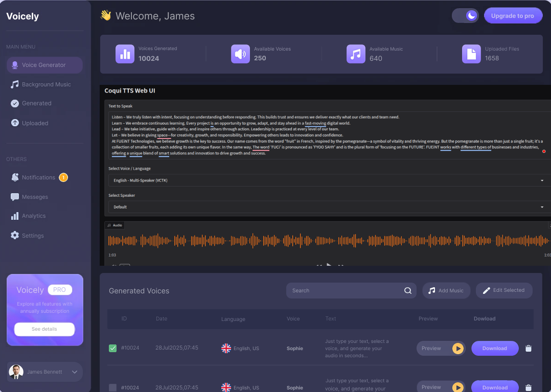Expand the James Bennett profile menu

pyautogui.click(x=75, y=372)
